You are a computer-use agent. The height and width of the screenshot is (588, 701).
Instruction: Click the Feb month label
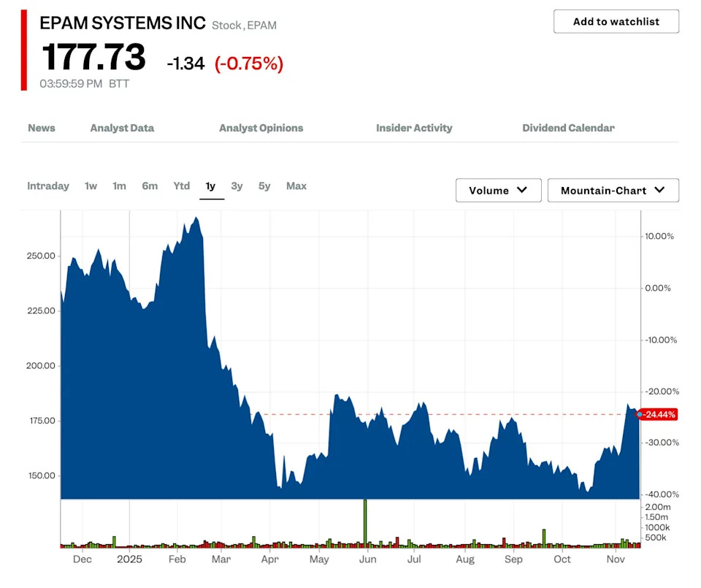(x=177, y=560)
